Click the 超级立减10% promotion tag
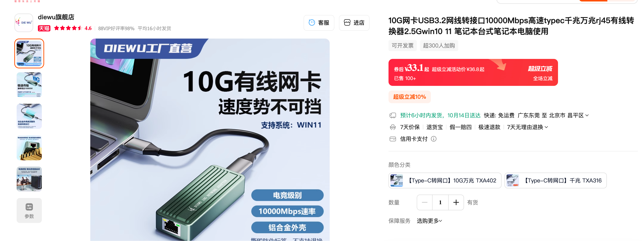Image resolution: width=644 pixels, height=241 pixels. pos(409,97)
